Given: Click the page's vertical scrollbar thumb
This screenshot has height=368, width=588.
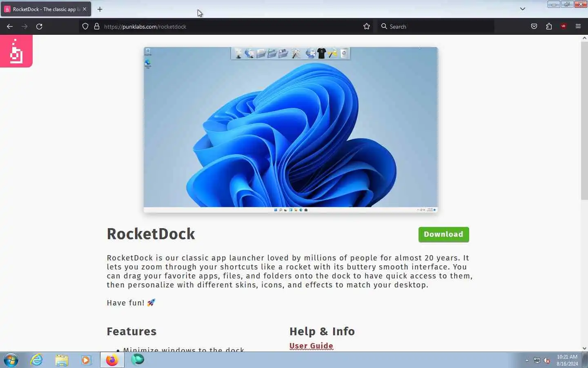Looking at the screenshot, I should (584, 121).
